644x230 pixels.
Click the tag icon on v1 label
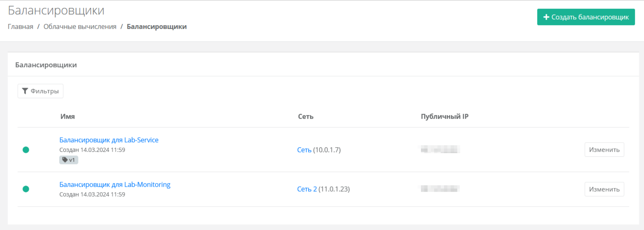[65, 160]
